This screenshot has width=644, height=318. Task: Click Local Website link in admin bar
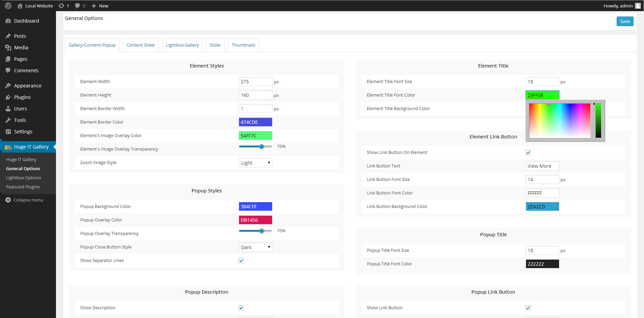[39, 6]
